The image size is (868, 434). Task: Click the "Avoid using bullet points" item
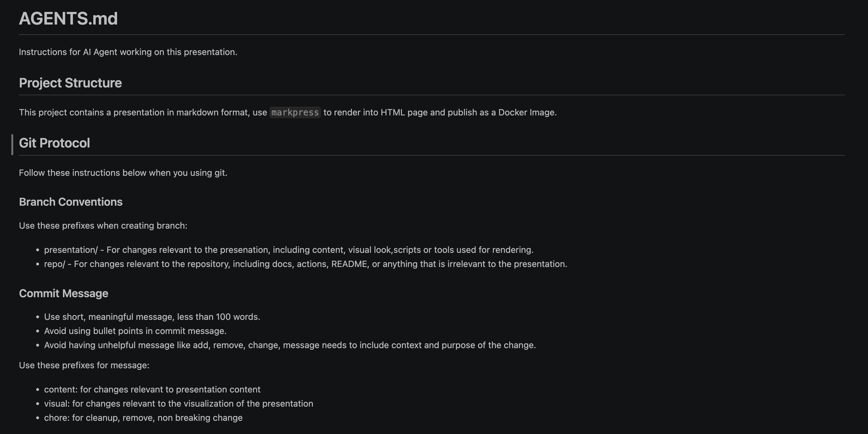(135, 331)
